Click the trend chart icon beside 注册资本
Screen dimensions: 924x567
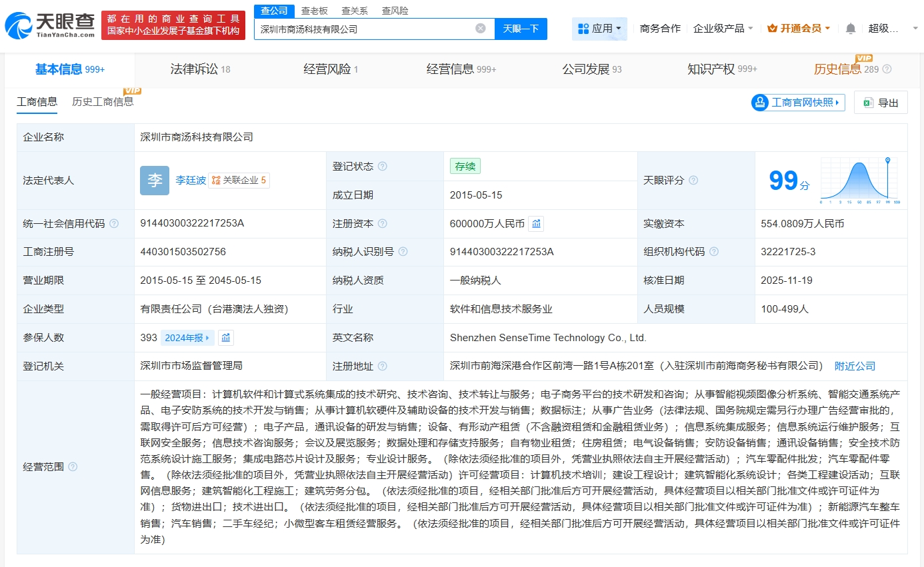(x=536, y=223)
